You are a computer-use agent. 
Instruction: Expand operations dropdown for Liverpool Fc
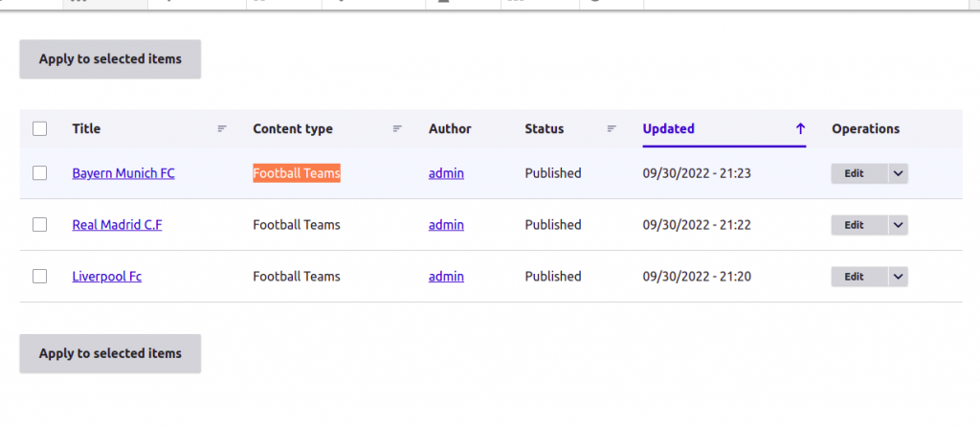click(x=898, y=277)
